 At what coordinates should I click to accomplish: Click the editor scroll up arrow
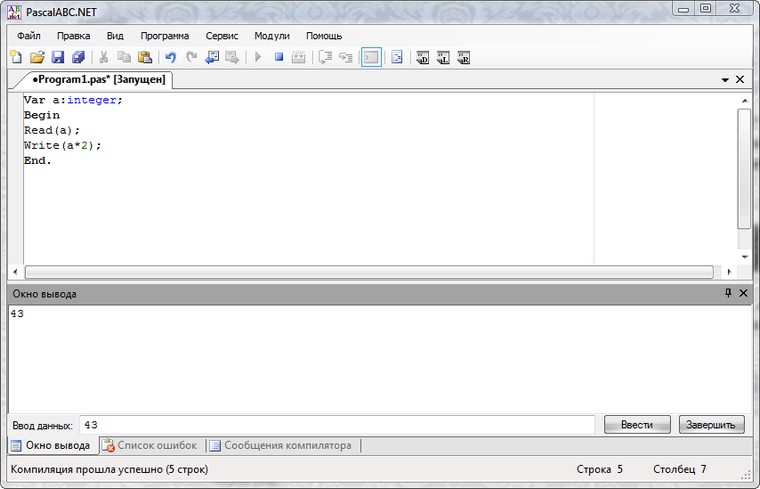pyautogui.click(x=744, y=101)
